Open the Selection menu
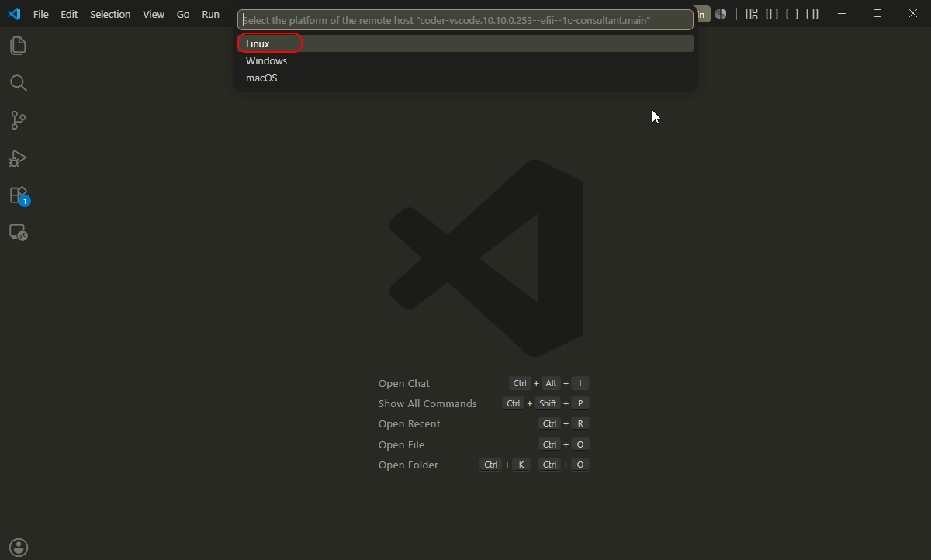 [110, 14]
